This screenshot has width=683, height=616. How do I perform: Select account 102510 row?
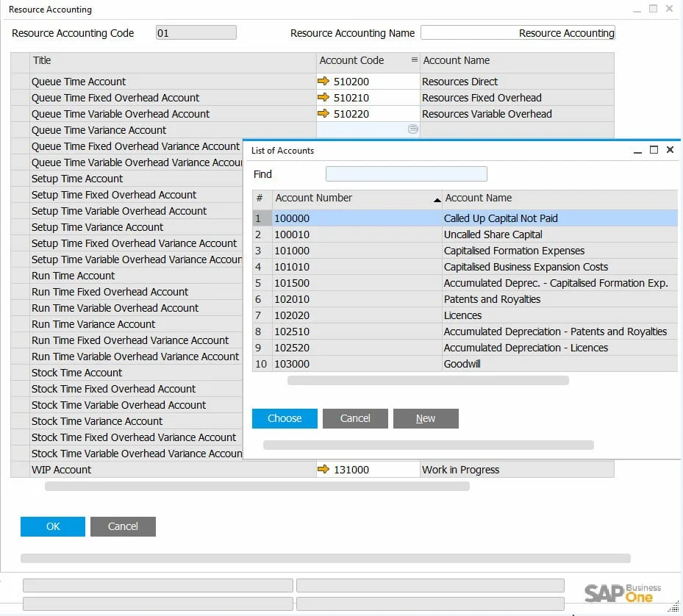point(465,331)
